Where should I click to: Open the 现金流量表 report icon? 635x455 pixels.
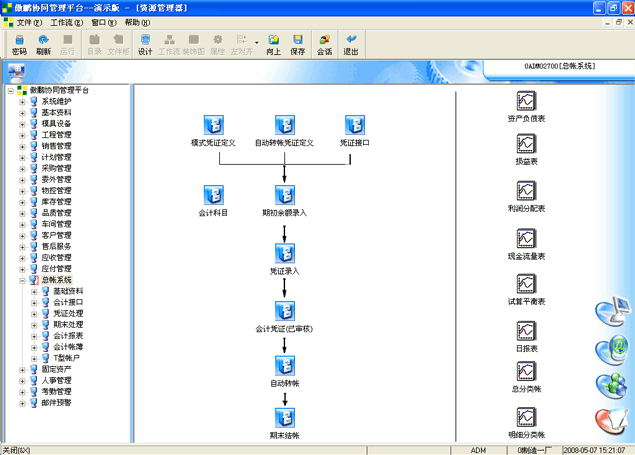pos(526,238)
